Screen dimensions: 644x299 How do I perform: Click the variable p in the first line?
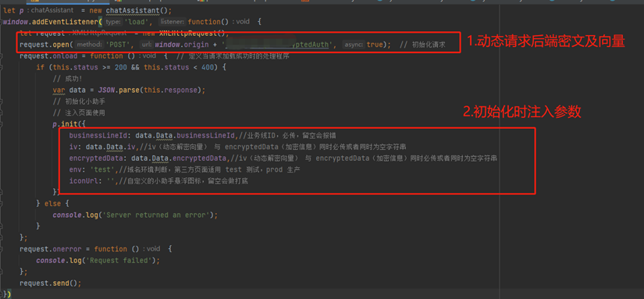pos(21,11)
